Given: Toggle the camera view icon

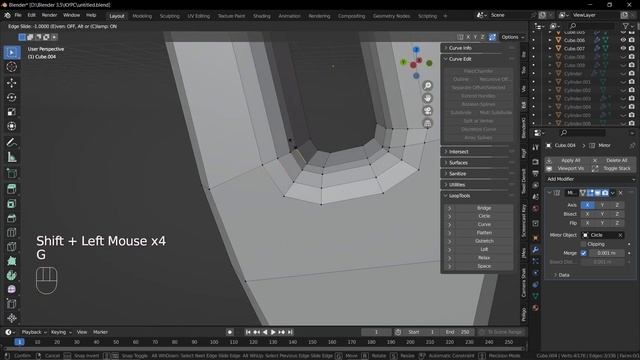Looking at the screenshot, I should click(x=427, y=111).
